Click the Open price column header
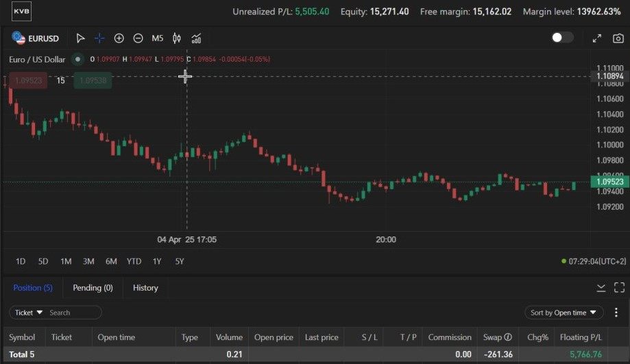The width and height of the screenshot is (630, 364). 274,337
